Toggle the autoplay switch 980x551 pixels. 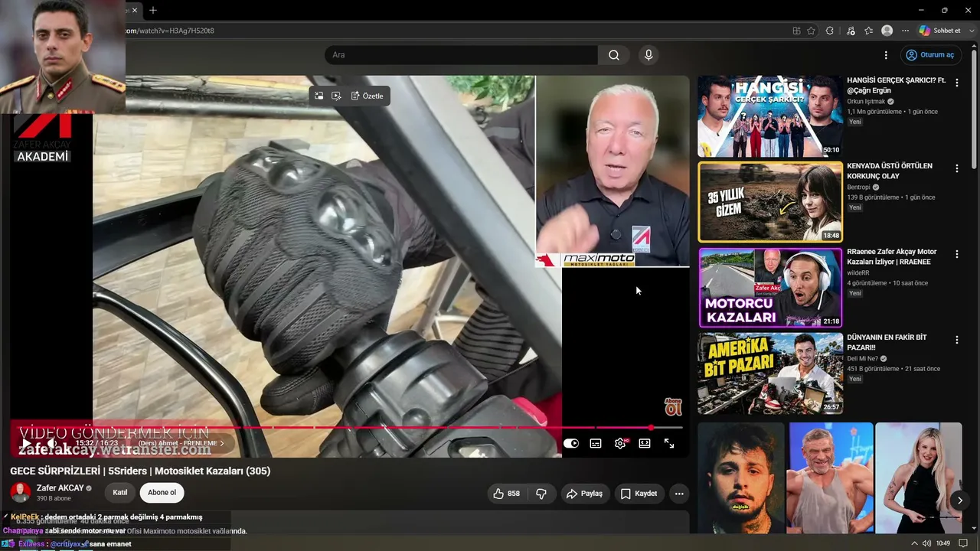click(x=571, y=443)
